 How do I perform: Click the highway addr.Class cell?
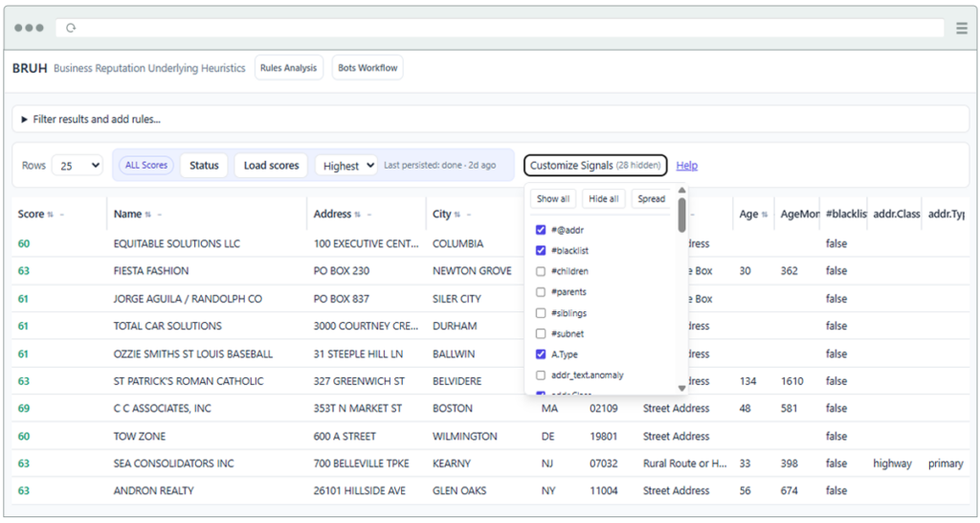click(x=892, y=464)
